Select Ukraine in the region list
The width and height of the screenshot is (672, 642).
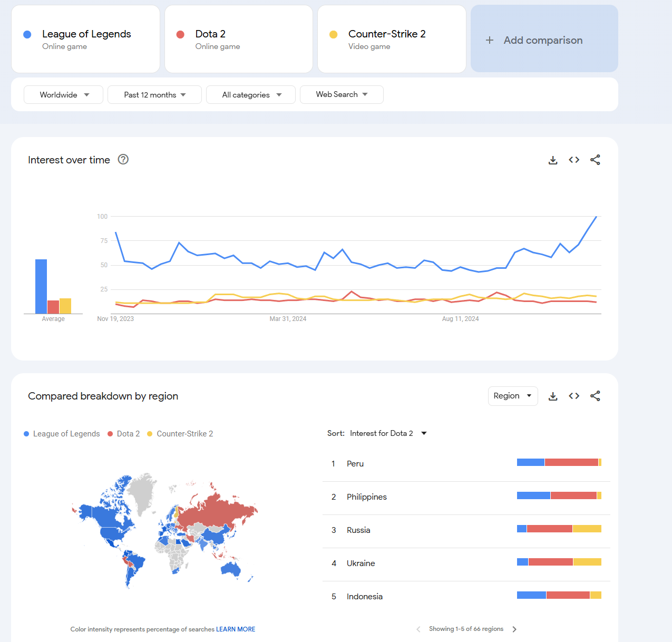coord(466,563)
